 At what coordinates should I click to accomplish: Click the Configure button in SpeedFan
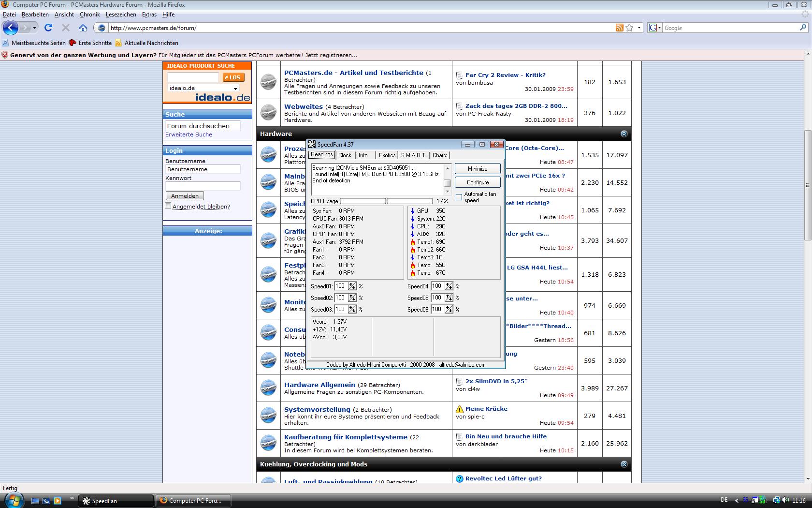coord(478,182)
